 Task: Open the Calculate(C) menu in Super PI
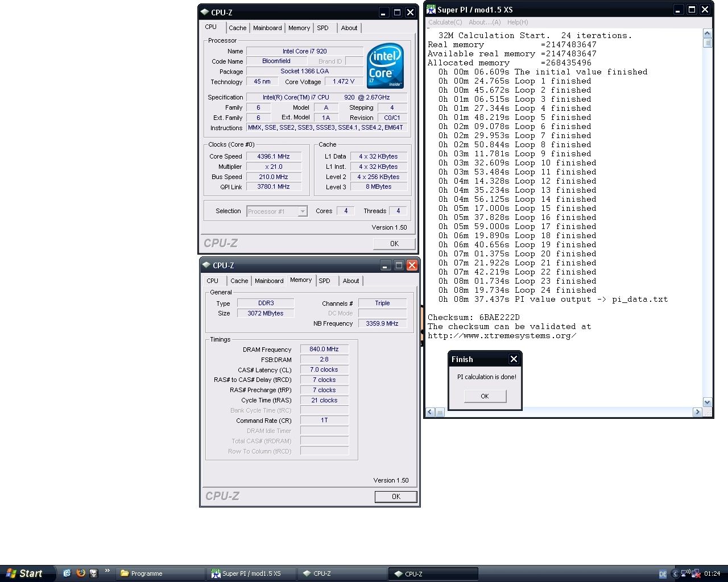pyautogui.click(x=445, y=22)
